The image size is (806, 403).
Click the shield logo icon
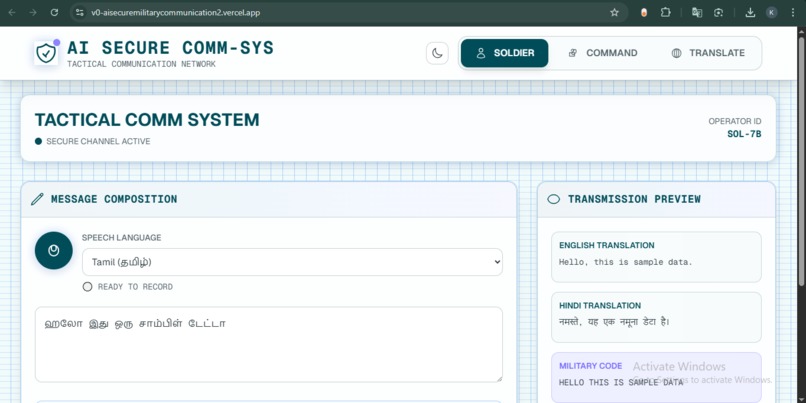click(x=46, y=53)
